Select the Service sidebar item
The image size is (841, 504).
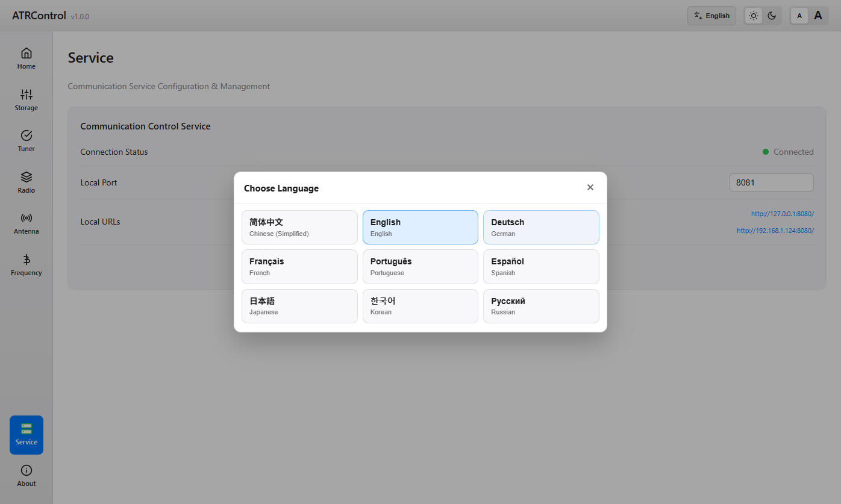click(27, 435)
